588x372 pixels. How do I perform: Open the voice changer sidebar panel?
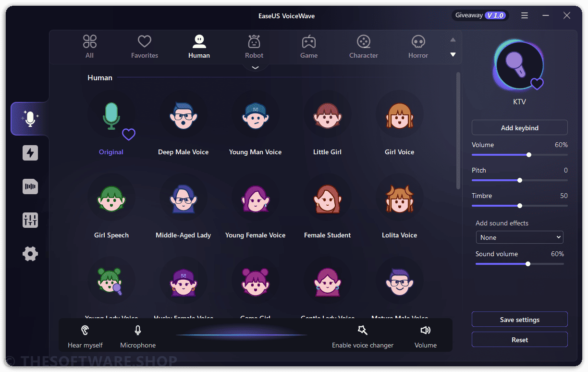click(30, 119)
